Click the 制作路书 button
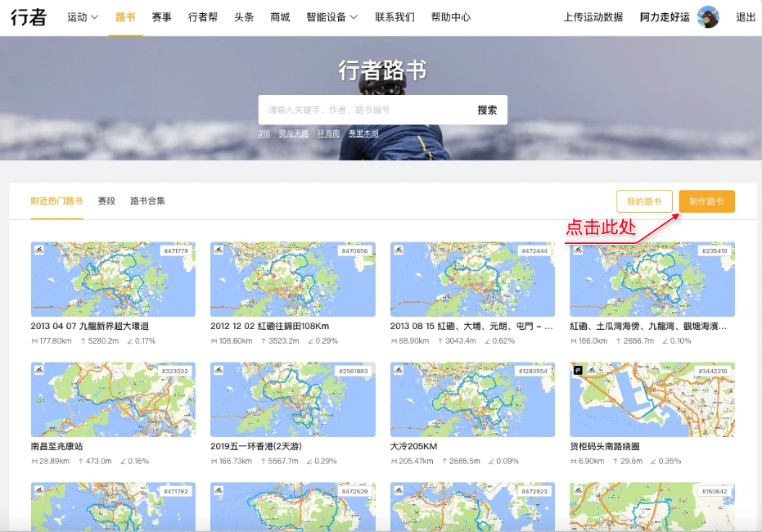 click(706, 201)
